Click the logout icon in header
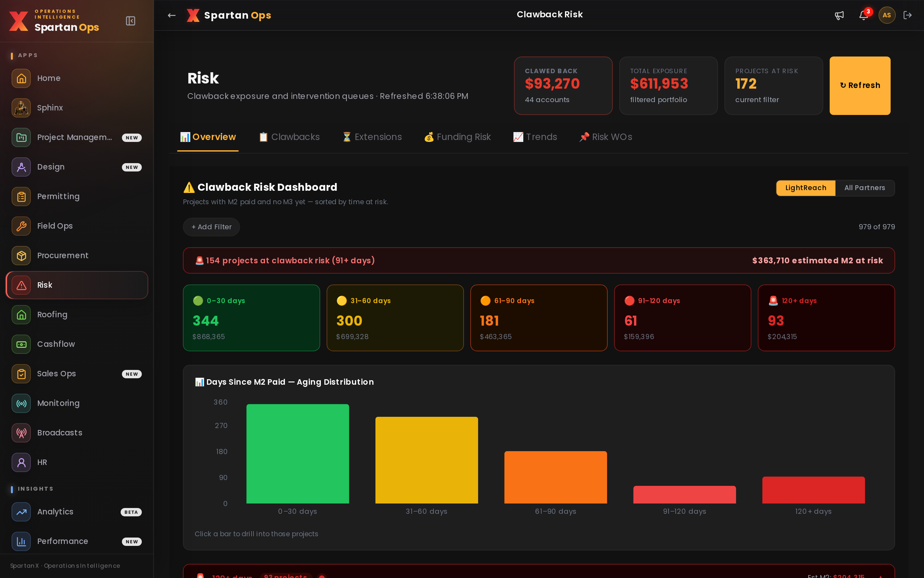 (x=908, y=15)
